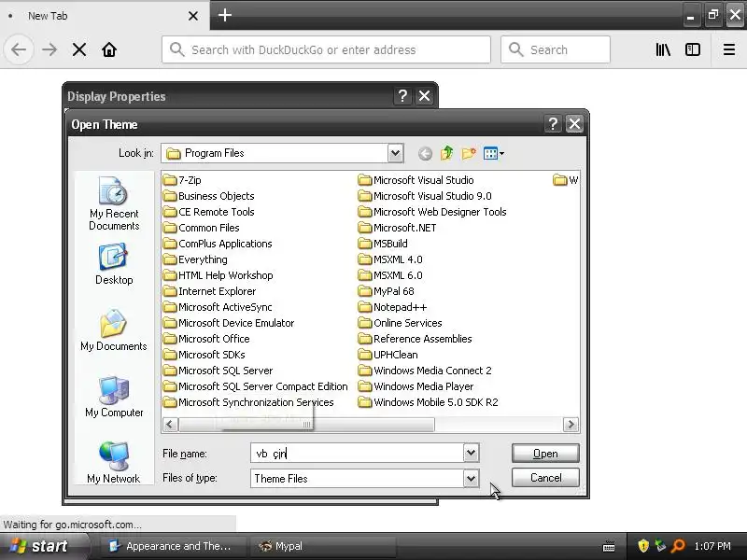Click file list scrollbar left arrow
Viewport: 747px width, 560px height.
[171, 425]
